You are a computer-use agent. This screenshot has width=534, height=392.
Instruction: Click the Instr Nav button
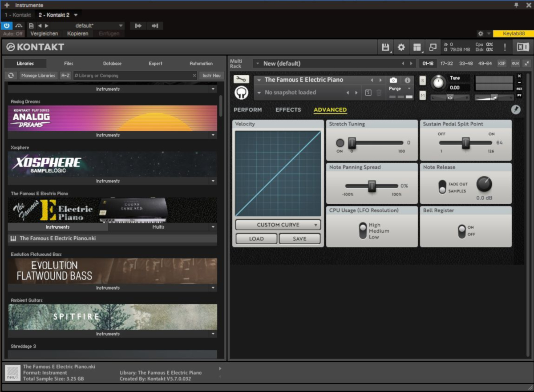tap(211, 76)
